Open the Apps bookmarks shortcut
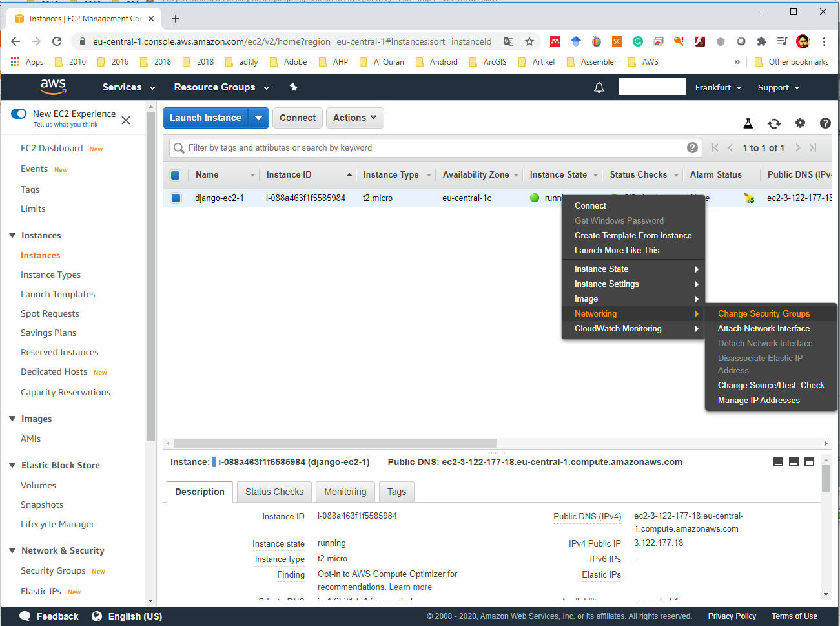The width and height of the screenshot is (840, 626). click(27, 62)
